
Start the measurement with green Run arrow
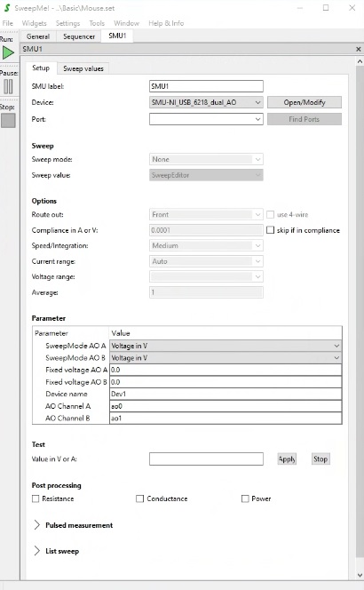point(8,52)
